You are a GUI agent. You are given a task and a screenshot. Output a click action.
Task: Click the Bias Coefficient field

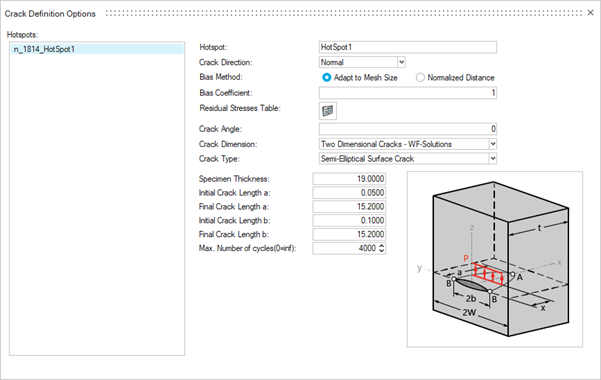point(408,93)
